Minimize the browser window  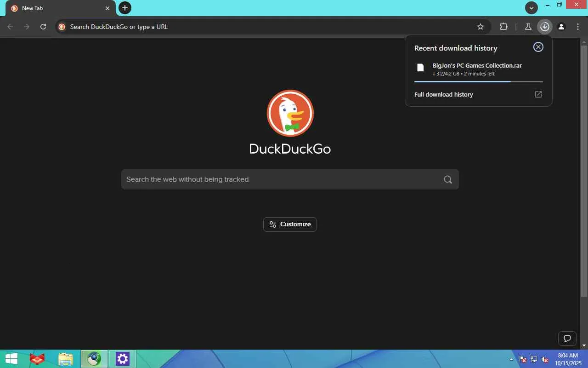[548, 5]
